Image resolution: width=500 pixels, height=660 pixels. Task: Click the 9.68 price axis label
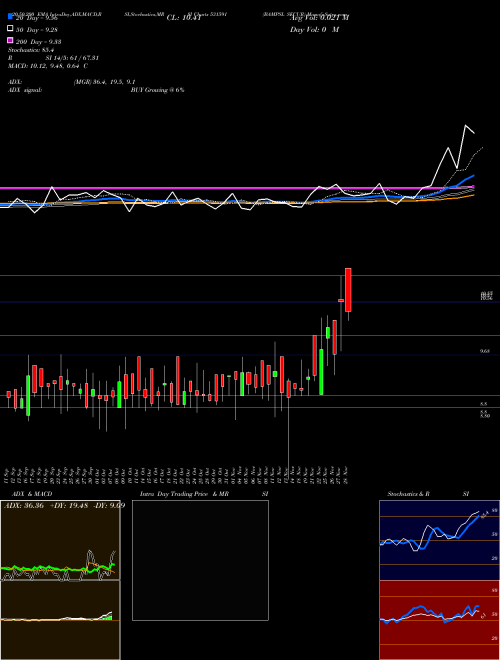pos(484,351)
